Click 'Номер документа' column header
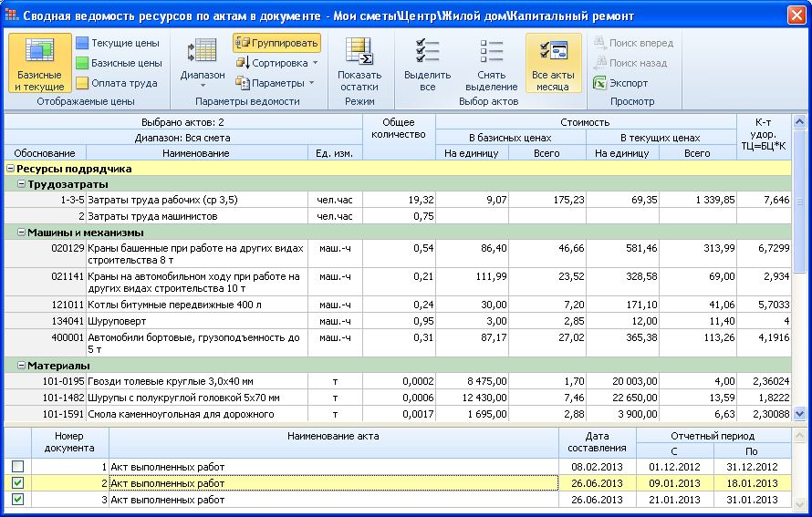The image size is (812, 517). 69,442
